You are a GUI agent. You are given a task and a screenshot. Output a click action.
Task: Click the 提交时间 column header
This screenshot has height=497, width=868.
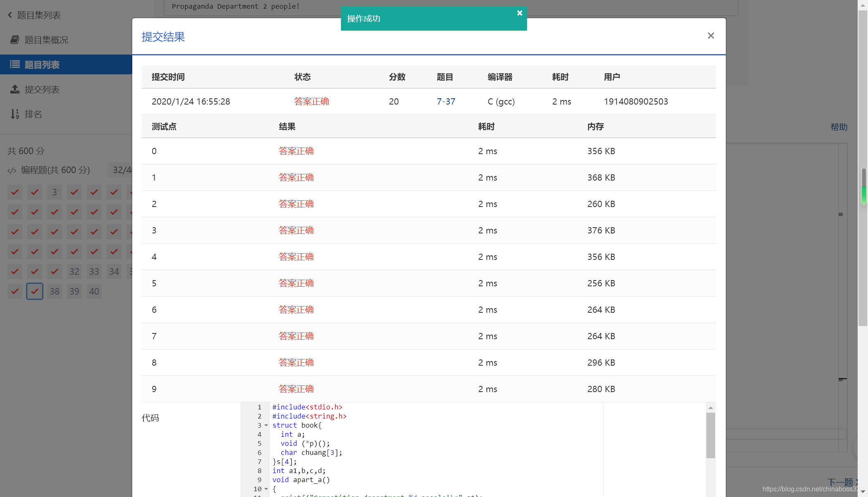pos(168,77)
